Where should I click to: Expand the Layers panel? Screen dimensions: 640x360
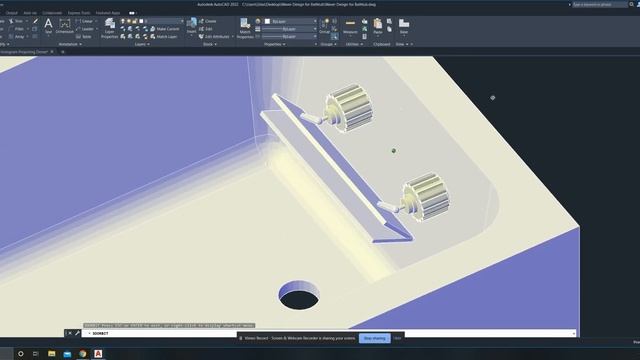click(x=142, y=44)
